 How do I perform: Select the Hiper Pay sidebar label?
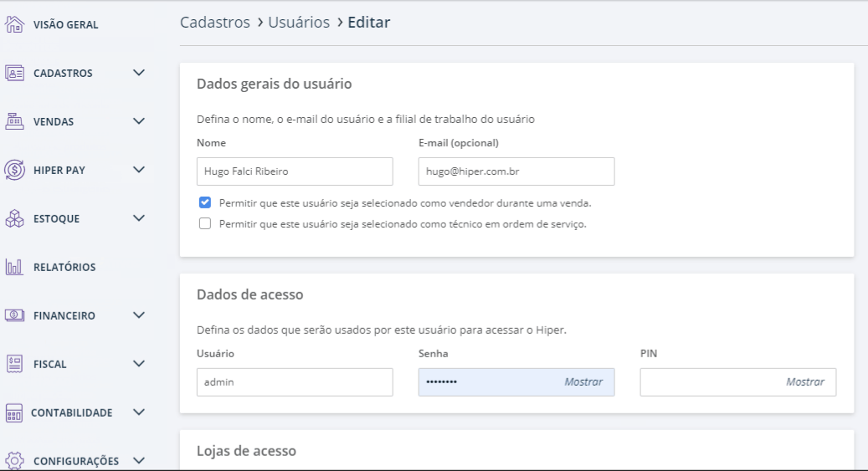[x=59, y=171]
